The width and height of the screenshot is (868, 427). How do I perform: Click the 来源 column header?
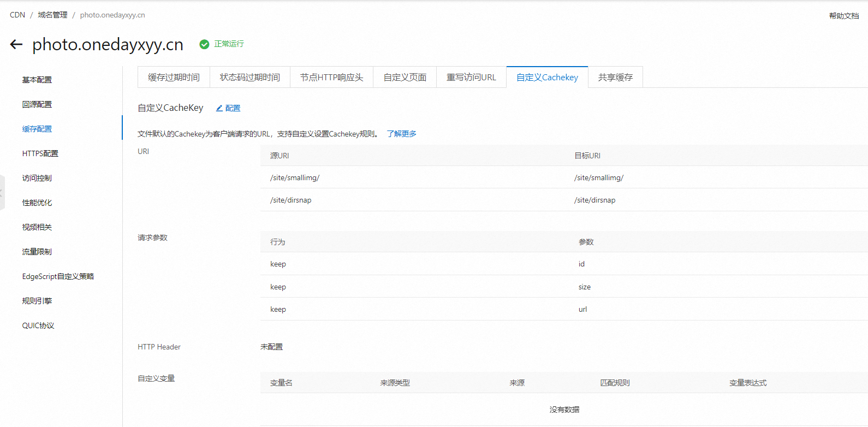tap(517, 383)
